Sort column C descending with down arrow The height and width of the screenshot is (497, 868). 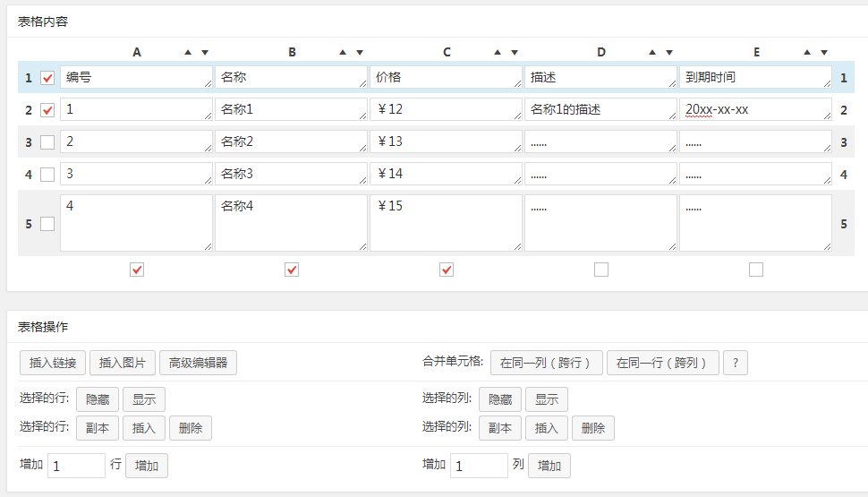coord(515,53)
